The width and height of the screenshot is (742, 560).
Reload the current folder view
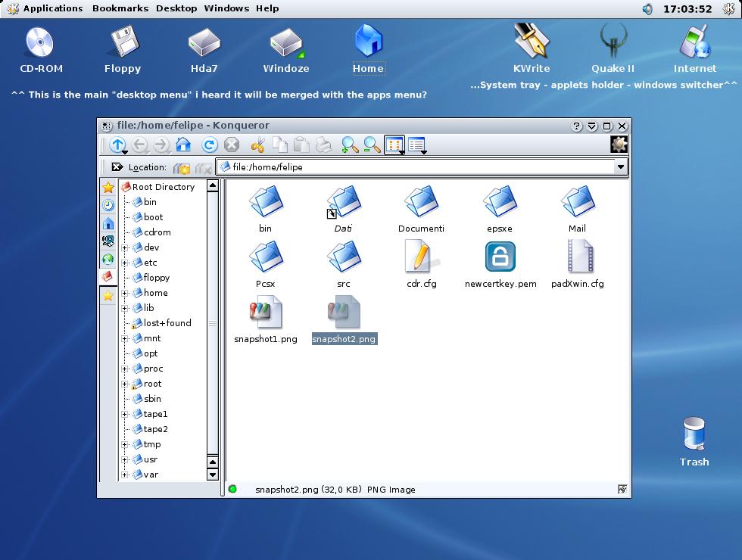click(209, 145)
